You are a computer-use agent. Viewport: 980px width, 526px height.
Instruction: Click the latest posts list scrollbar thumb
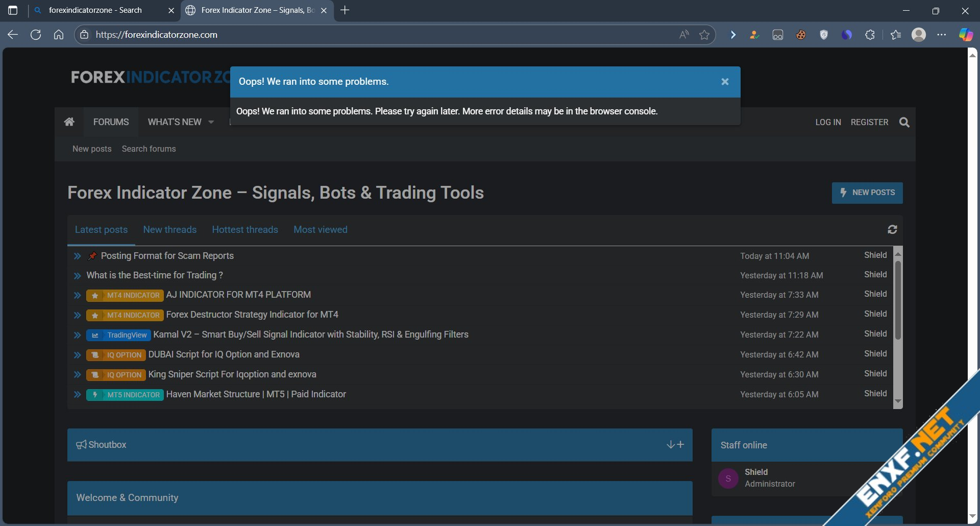pyautogui.click(x=898, y=300)
